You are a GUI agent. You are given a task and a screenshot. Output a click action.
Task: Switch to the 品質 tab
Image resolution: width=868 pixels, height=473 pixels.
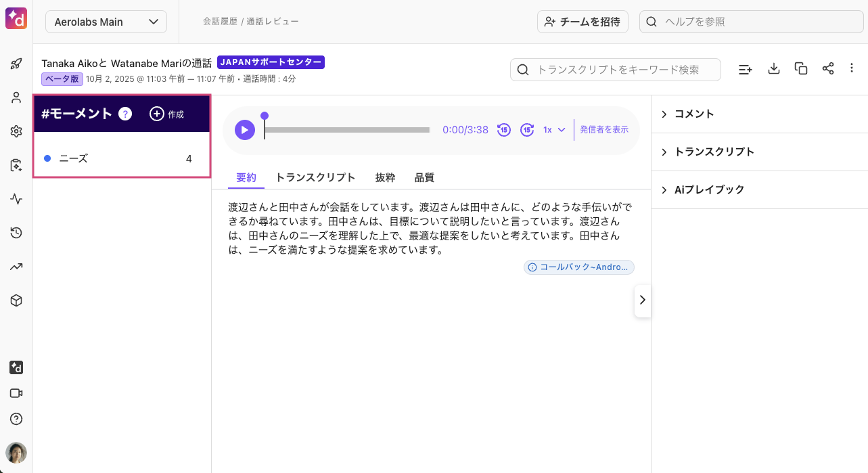click(424, 177)
